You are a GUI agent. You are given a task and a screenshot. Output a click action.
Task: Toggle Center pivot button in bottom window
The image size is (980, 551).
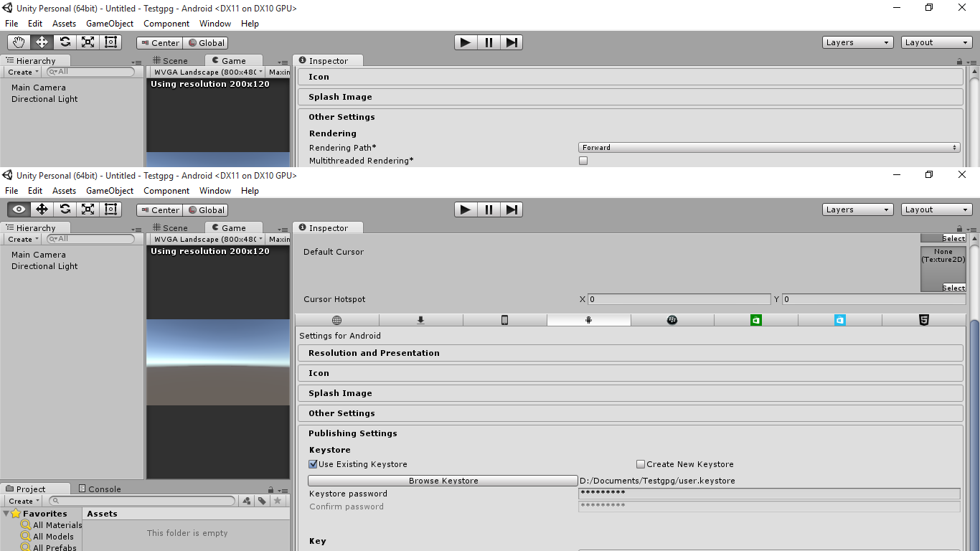click(159, 210)
